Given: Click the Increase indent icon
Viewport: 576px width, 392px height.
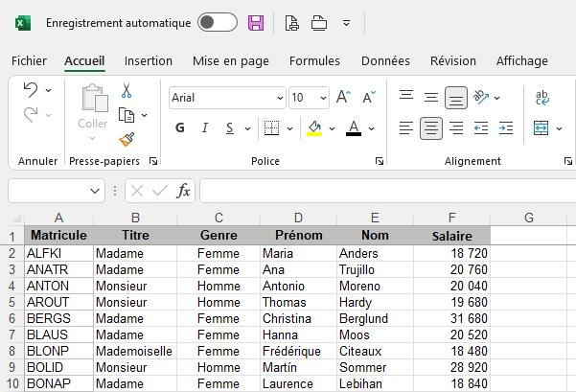Looking at the screenshot, I should 506,128.
